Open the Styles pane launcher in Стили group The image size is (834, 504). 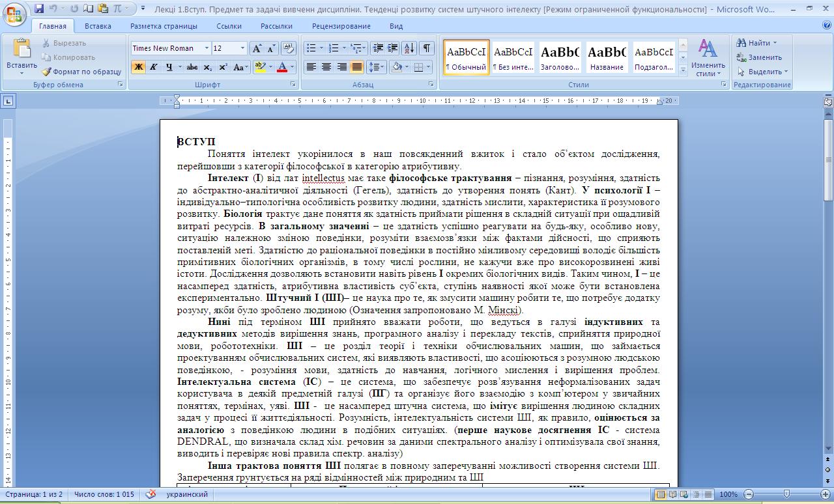click(x=724, y=85)
